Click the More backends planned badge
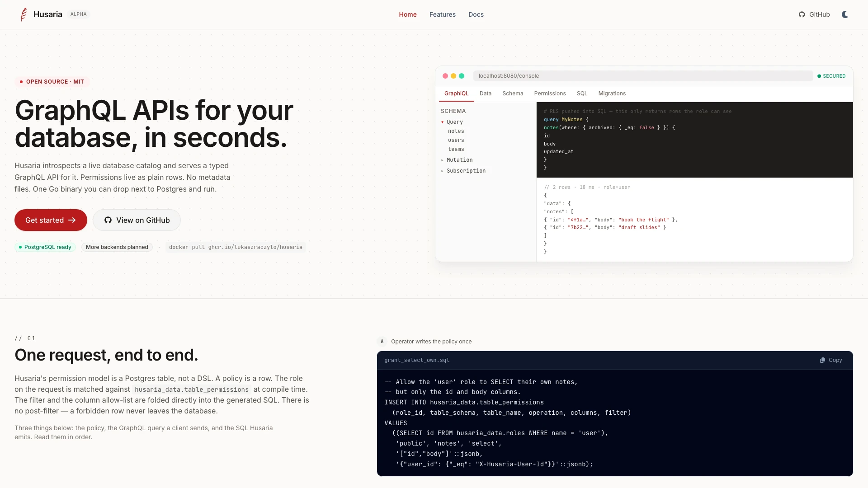 117,247
